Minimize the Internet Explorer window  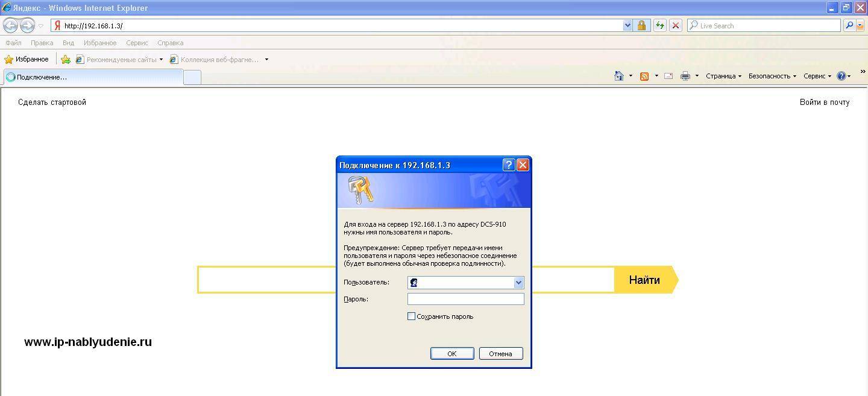tap(832, 8)
